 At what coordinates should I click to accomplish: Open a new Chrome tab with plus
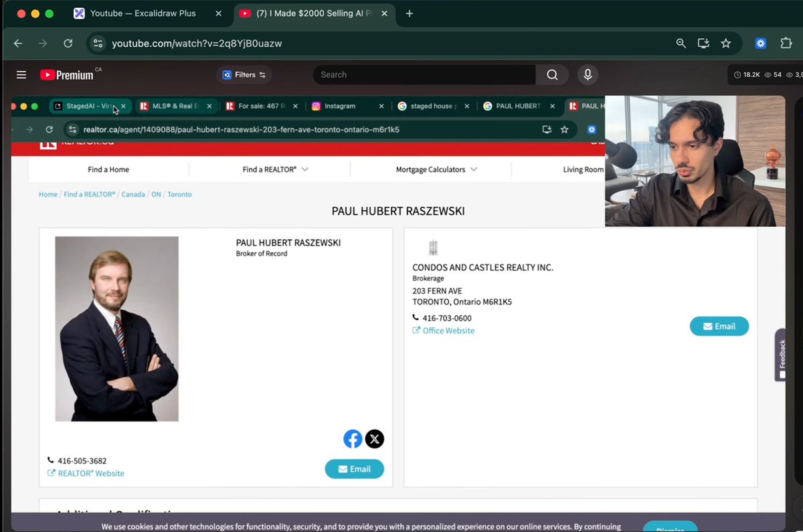click(410, 13)
